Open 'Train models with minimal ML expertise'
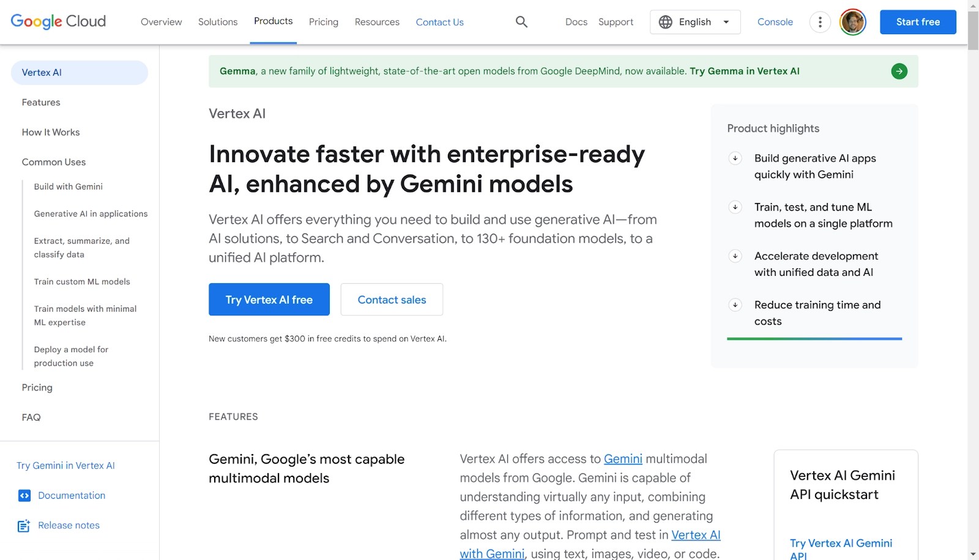 pyautogui.click(x=86, y=315)
